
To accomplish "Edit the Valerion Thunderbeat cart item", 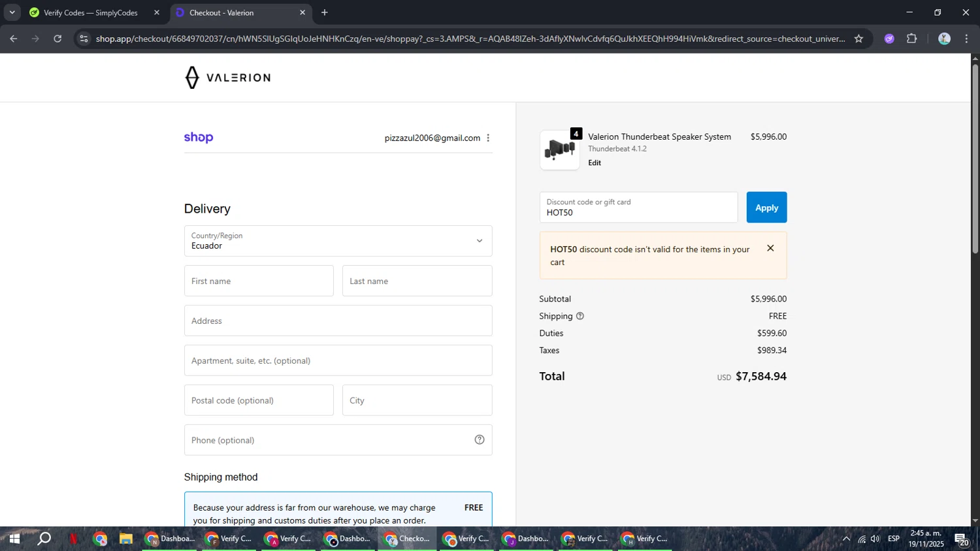I will [595, 163].
